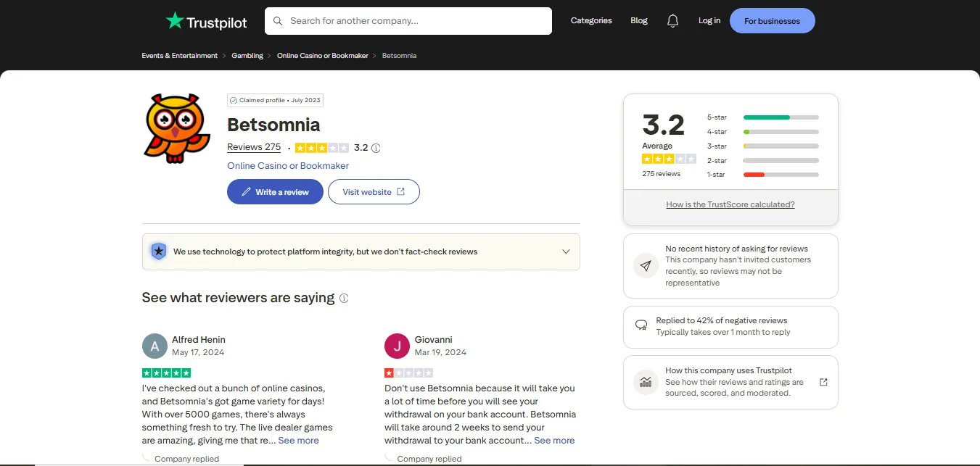Click the For businesses button
The width and height of the screenshot is (980, 466).
coord(773,21)
